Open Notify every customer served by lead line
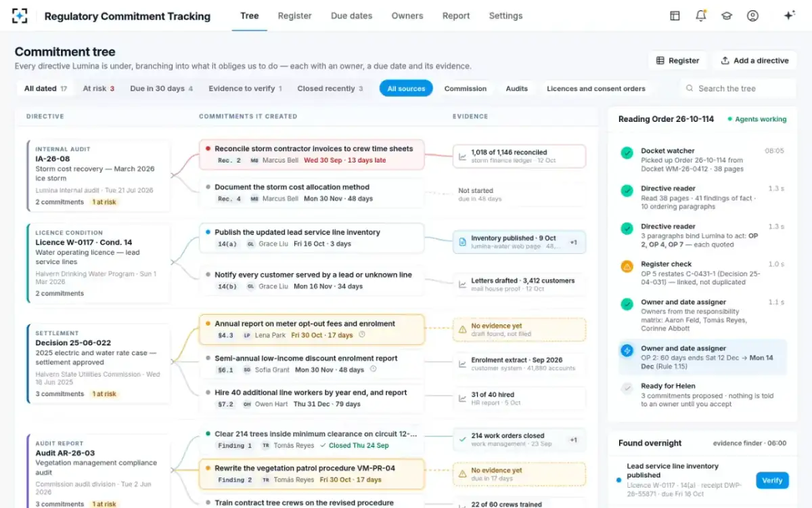Screen dimensions: 812x508 pos(312,280)
